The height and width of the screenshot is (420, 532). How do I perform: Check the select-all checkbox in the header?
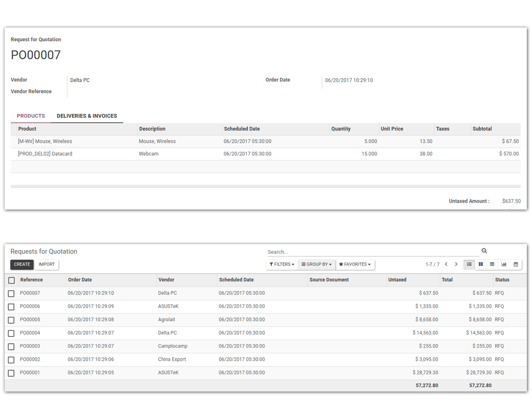point(11,280)
